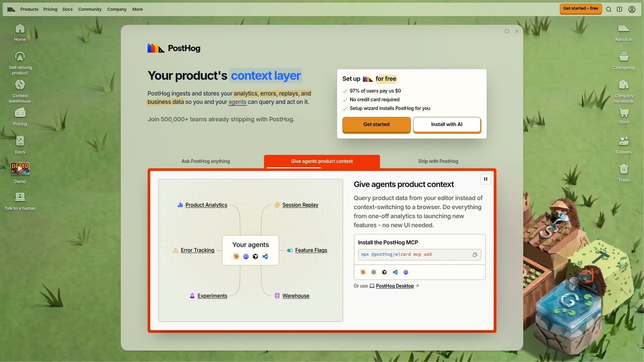This screenshot has height=362, width=644.
Task: Click the notifications panel icon beside search
Action: pos(620,9)
